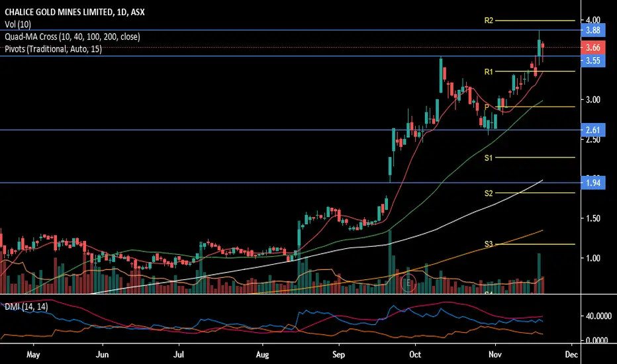617x364 pixels.
Task: Click the S1 pivot support label
Action: click(x=489, y=158)
